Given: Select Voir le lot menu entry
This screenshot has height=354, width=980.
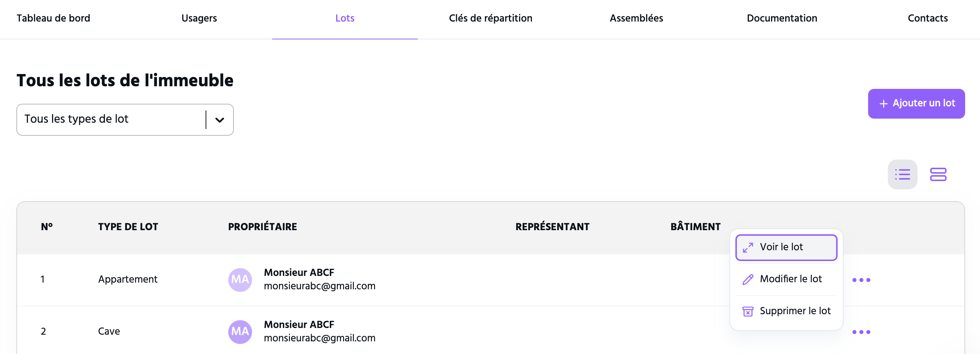Looking at the screenshot, I should pos(786,247).
